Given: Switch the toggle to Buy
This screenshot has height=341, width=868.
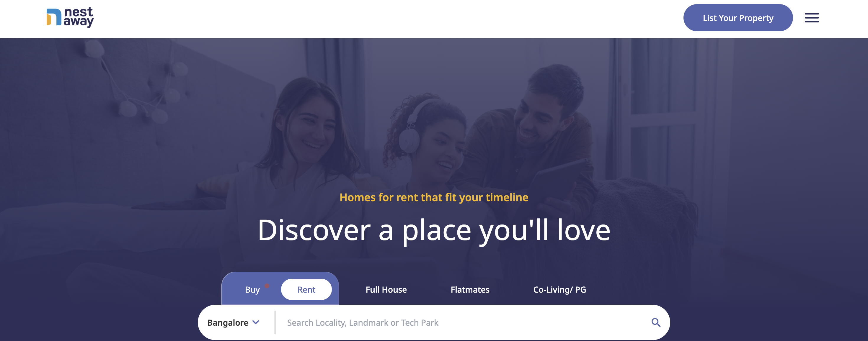Looking at the screenshot, I should pos(252,289).
